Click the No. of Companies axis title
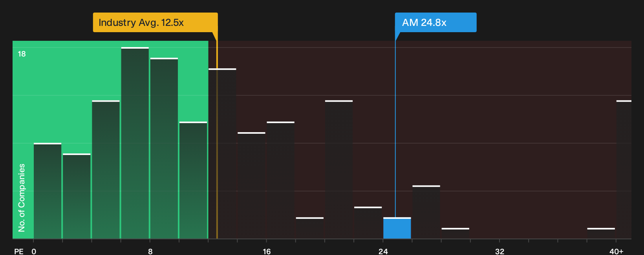Viewport: 644px width, 255px height. coord(22,198)
